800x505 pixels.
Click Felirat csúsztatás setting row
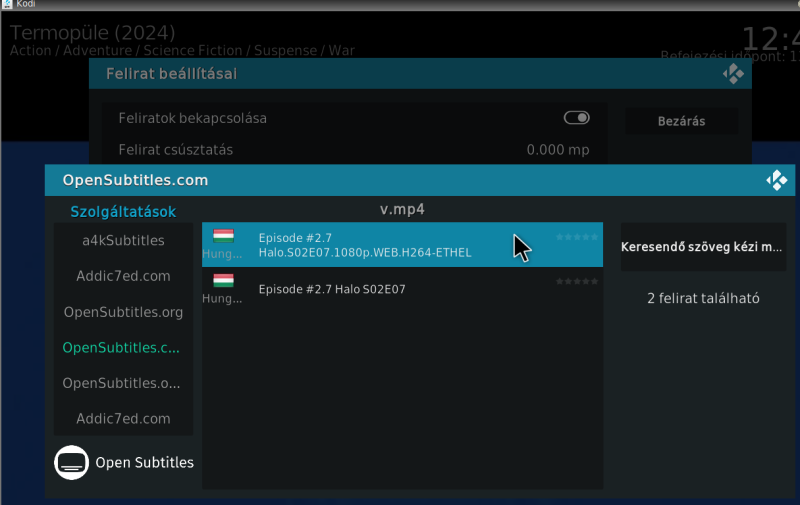coord(354,149)
